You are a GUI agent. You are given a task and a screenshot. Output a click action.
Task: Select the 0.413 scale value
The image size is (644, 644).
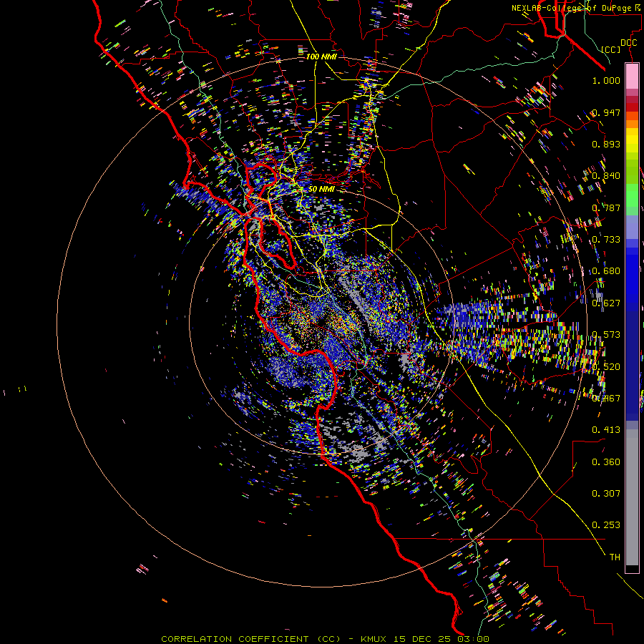[606, 430]
